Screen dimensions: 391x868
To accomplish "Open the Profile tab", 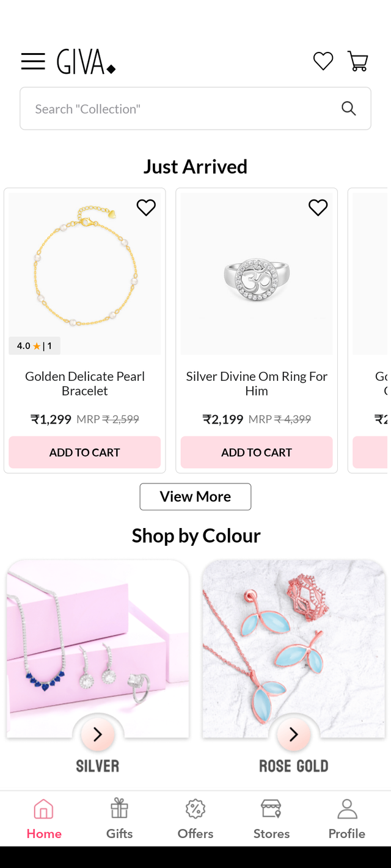I will click(347, 819).
